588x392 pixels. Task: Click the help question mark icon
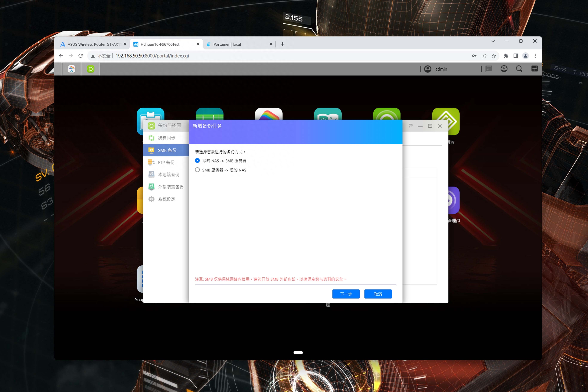pos(411,126)
